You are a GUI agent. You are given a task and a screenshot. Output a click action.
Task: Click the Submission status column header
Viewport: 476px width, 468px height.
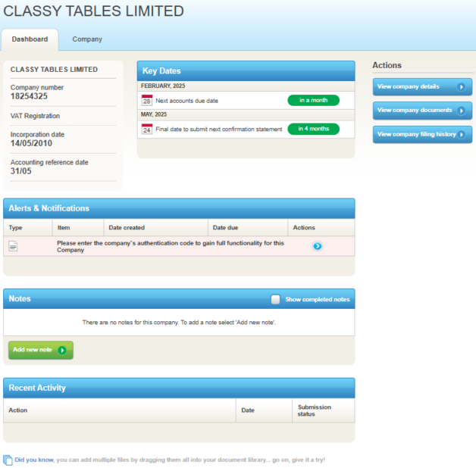[x=314, y=410]
